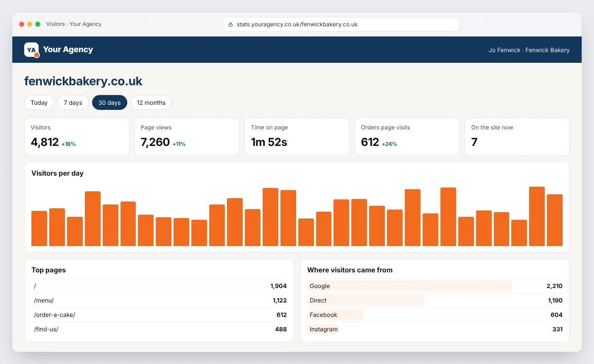The image size is (594, 364).
Task: Click the 1,190 Direct visitor count
Action: (555, 300)
